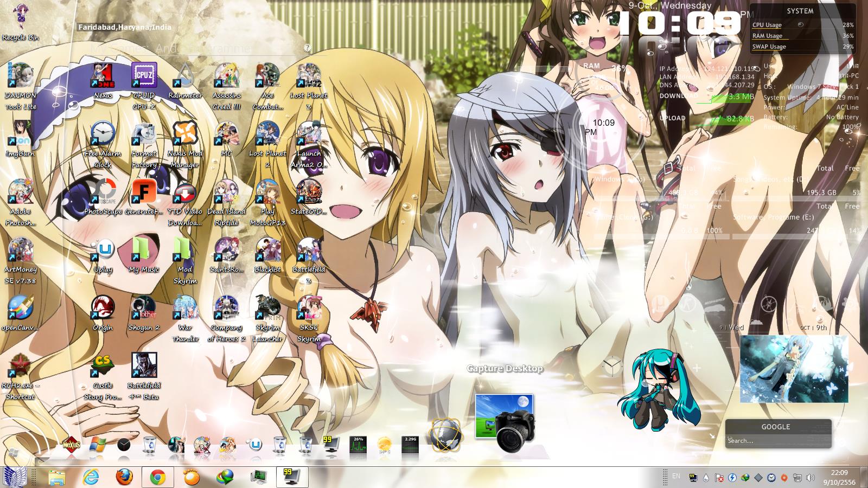Select the Company of Heroes 2 icon

click(x=226, y=319)
